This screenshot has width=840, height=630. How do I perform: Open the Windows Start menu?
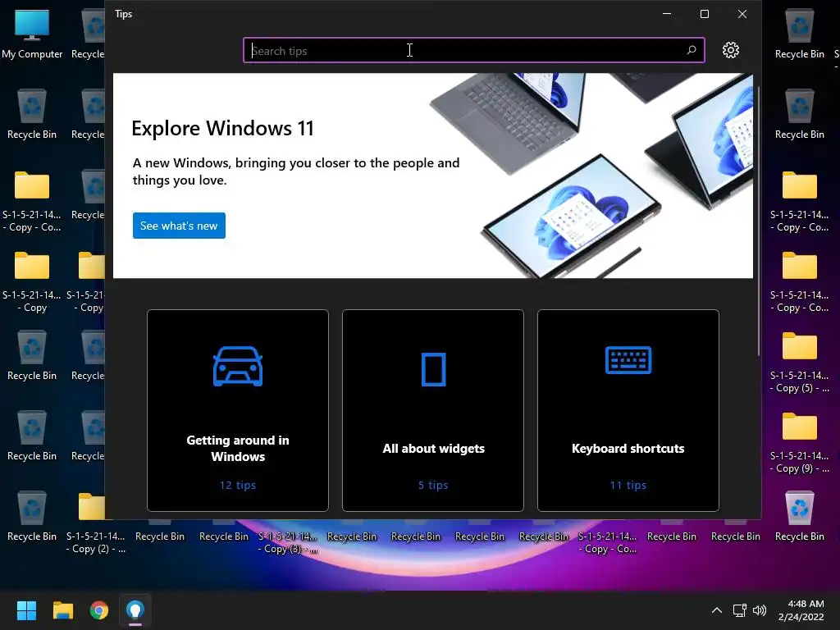pyautogui.click(x=26, y=610)
